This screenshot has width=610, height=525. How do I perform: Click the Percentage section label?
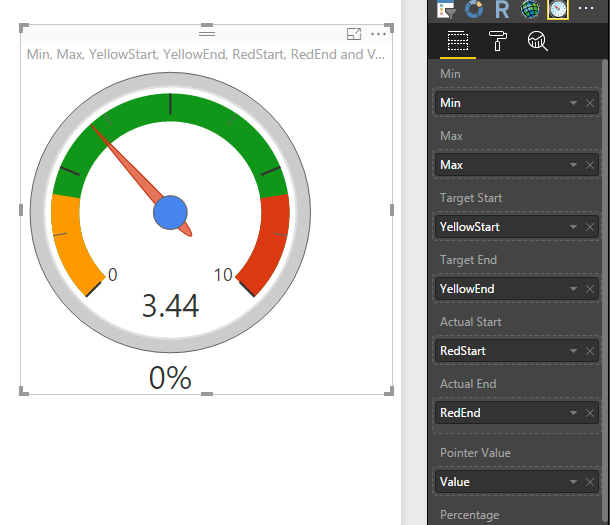470,515
